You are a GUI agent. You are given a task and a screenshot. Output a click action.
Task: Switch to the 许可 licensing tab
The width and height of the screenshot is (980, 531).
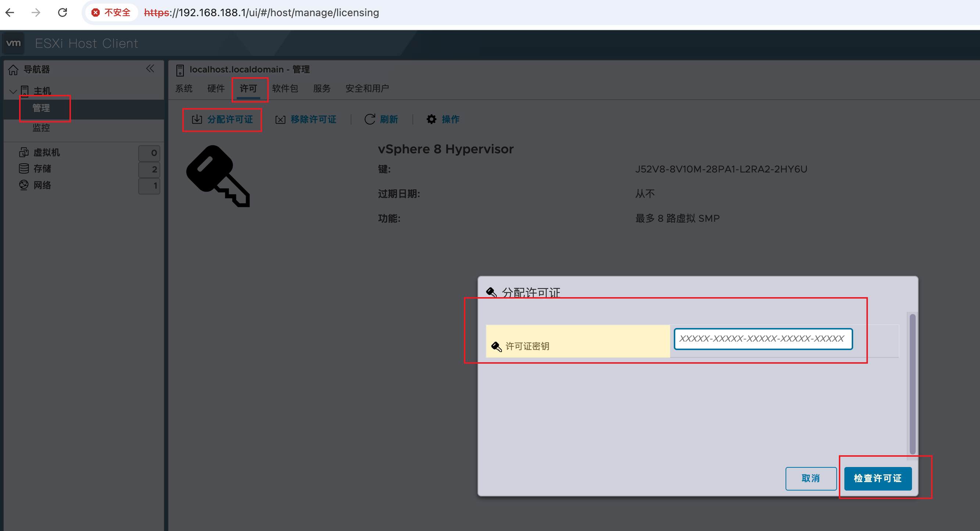248,88
